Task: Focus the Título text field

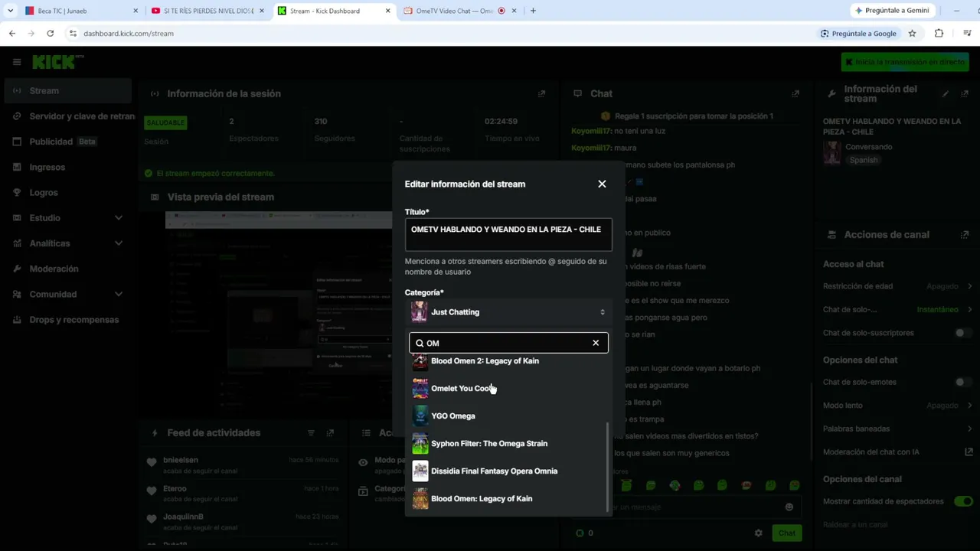Action: tap(508, 235)
